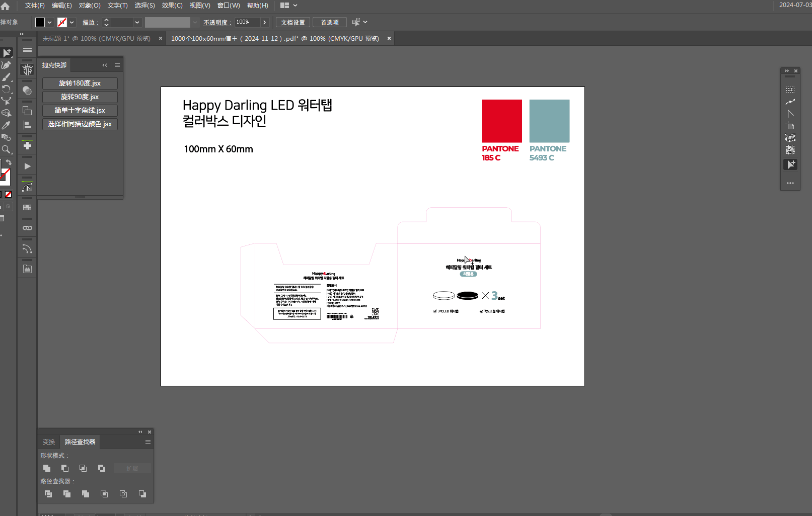The height and width of the screenshot is (516, 812).
Task: Select the 路径查找器 tab
Action: tap(80, 442)
